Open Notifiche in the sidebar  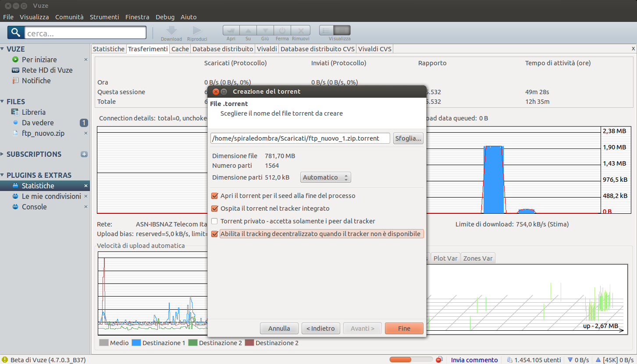pyautogui.click(x=36, y=81)
